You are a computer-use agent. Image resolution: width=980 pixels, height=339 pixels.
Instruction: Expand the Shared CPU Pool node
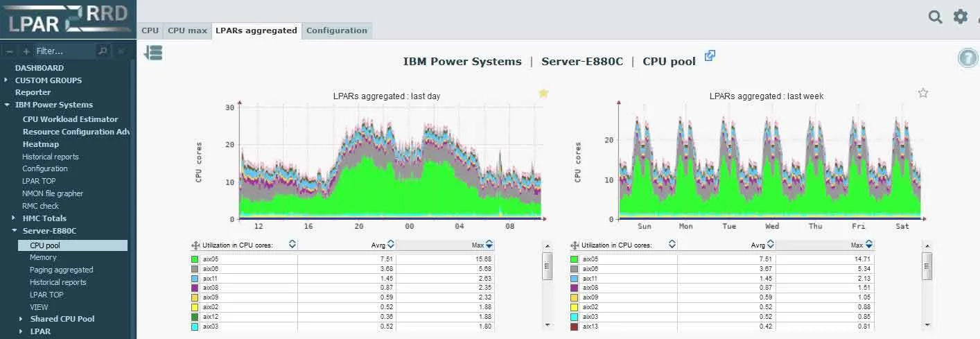(x=21, y=319)
